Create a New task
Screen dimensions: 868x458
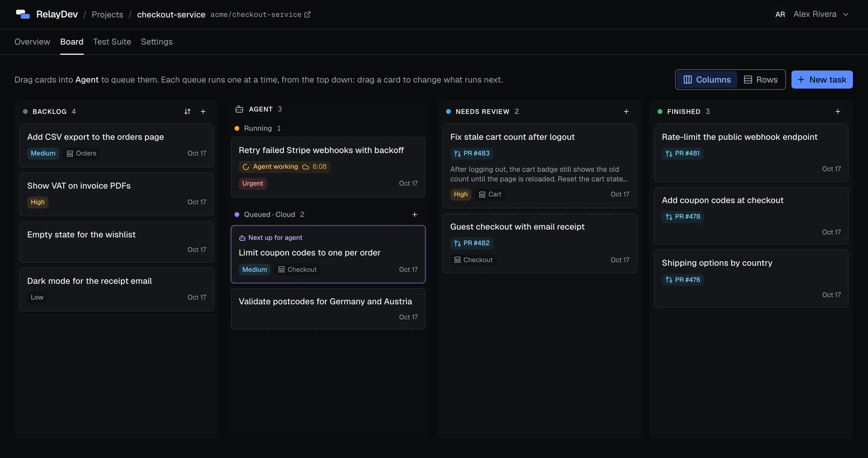pyautogui.click(x=822, y=80)
